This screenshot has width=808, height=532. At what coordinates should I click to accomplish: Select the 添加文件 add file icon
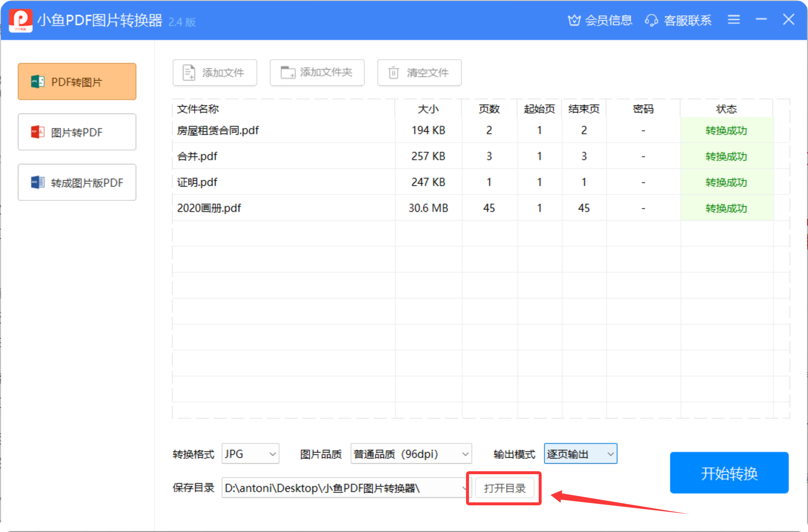point(188,72)
